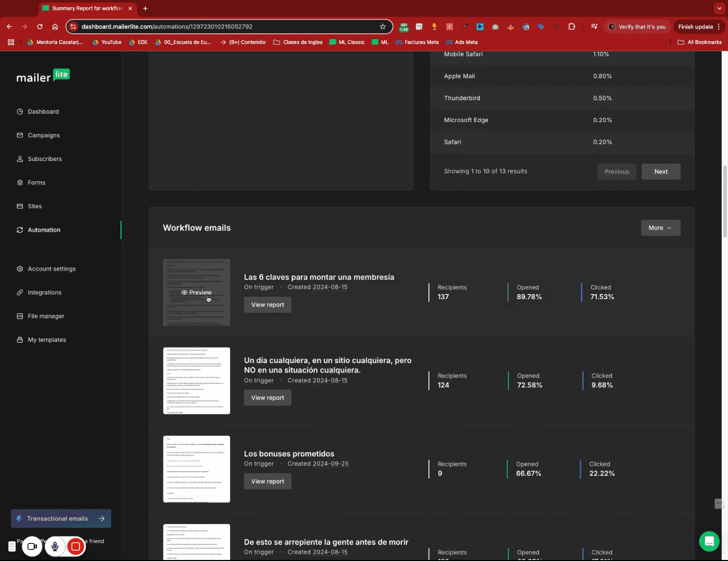Click the page vertical scrollbar
This screenshot has height=561, width=728.
(x=725, y=202)
